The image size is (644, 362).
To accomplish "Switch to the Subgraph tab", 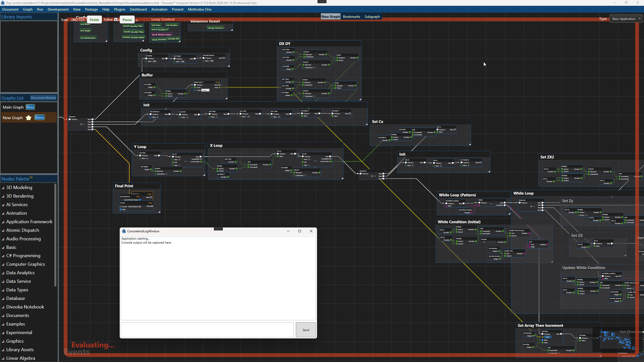I will (x=372, y=17).
